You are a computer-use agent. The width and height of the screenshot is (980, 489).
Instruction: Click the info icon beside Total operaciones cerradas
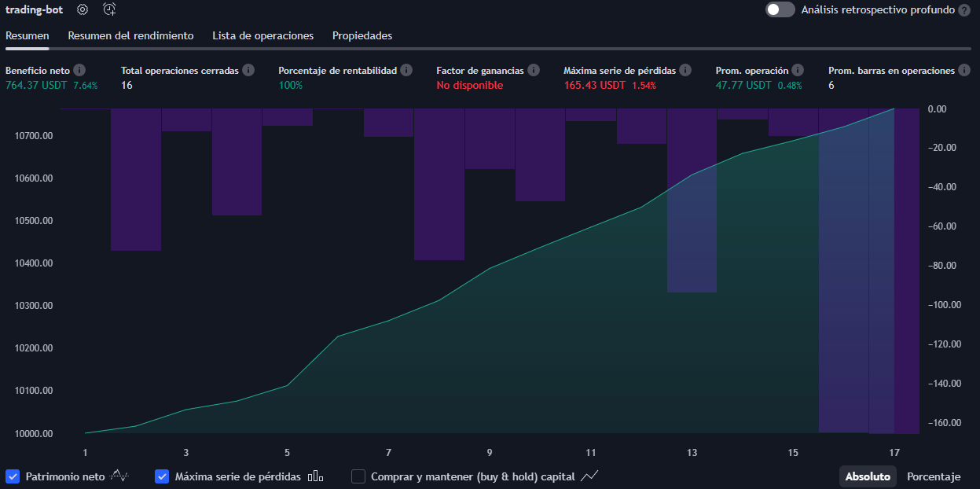249,70
